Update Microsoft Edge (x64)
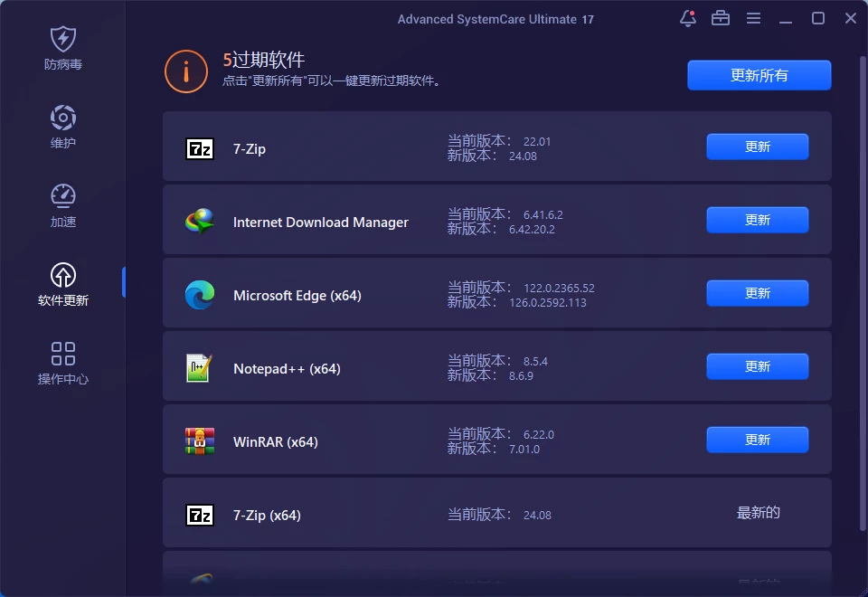The image size is (868, 597). tap(757, 293)
